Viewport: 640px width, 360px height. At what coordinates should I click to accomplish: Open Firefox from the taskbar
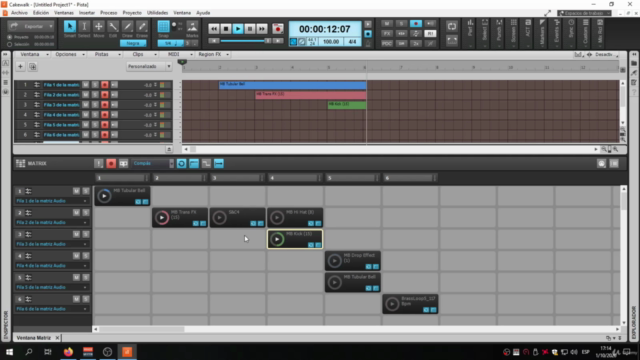68,352
